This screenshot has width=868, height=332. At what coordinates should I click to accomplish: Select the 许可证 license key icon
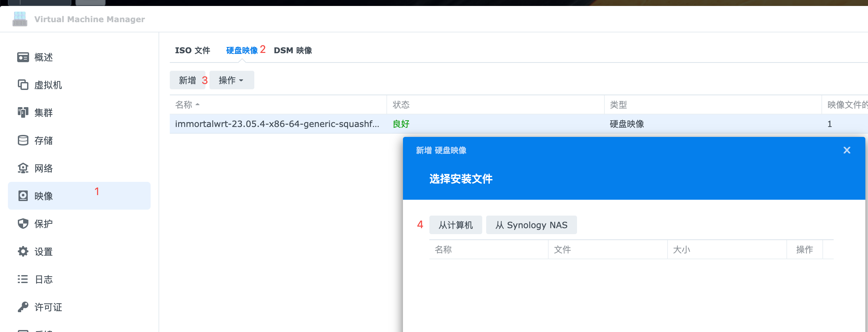click(23, 307)
